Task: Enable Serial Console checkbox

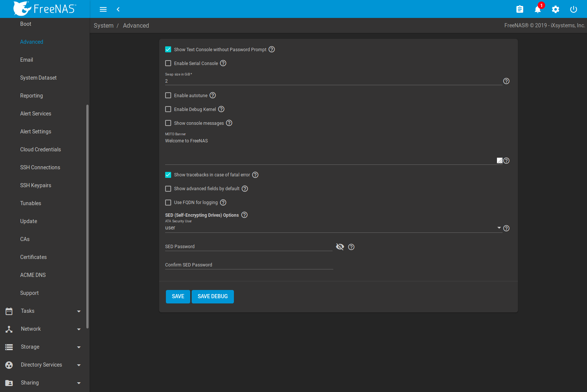Action: pyautogui.click(x=168, y=63)
